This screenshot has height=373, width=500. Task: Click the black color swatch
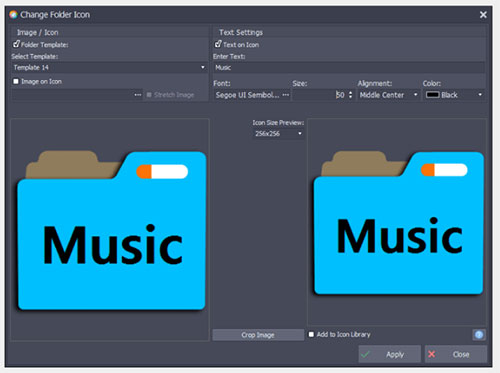[432, 95]
